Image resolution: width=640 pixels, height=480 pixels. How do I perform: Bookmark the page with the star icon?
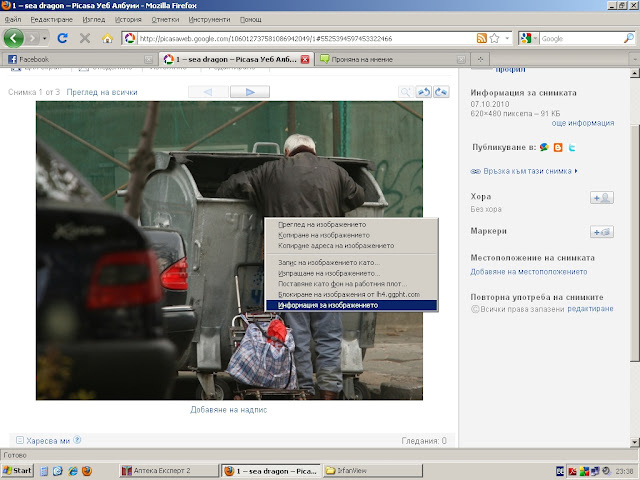tap(494, 38)
